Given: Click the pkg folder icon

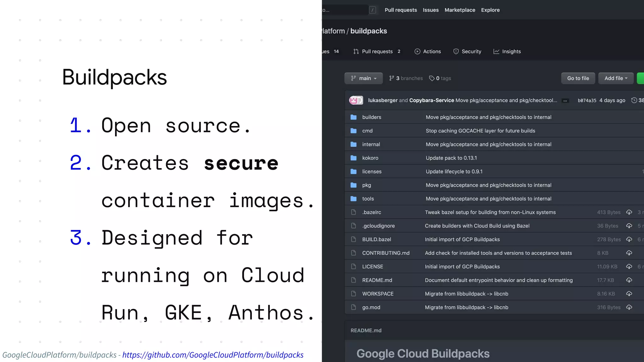Looking at the screenshot, I should coord(353,185).
